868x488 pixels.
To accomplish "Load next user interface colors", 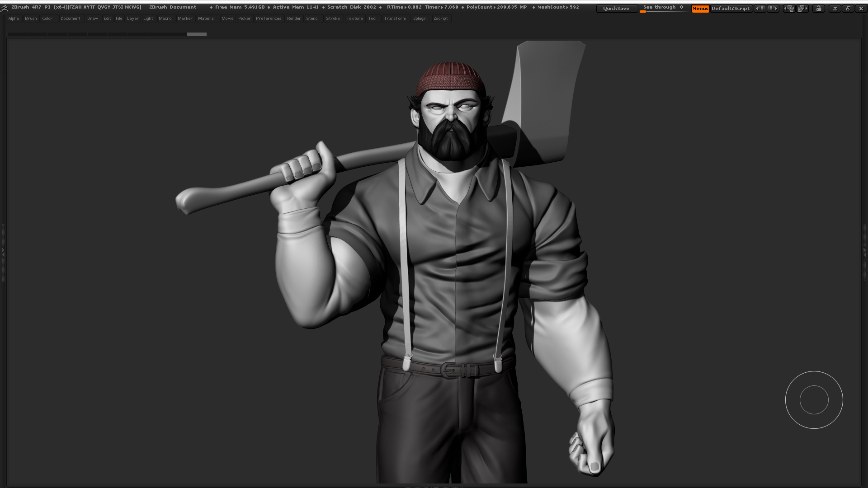I will (x=773, y=8).
